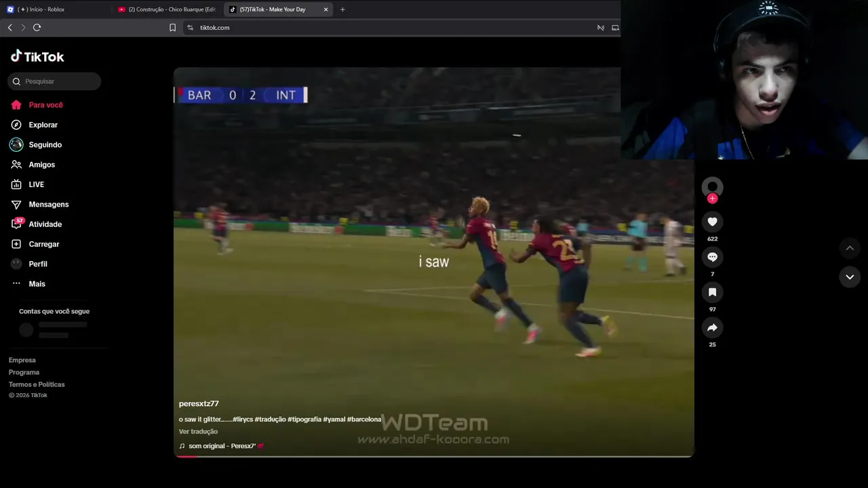Save video with bookmark icon

point(712,292)
